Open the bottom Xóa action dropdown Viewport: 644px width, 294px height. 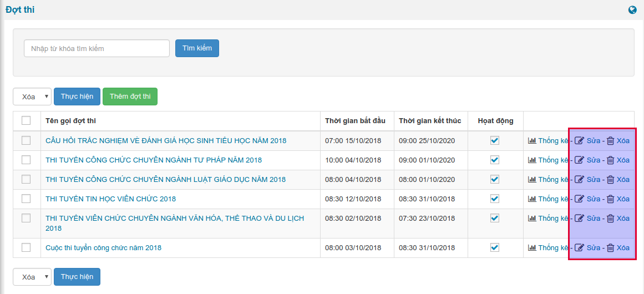[32, 277]
